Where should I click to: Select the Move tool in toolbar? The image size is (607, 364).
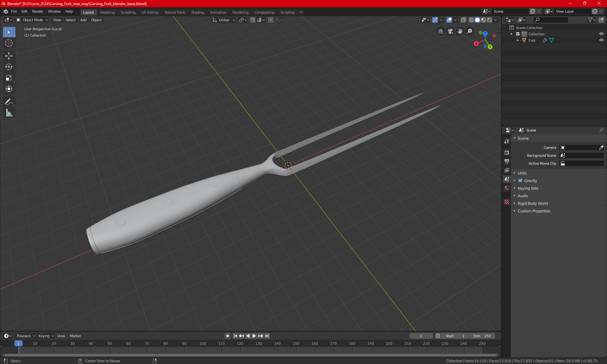point(9,56)
